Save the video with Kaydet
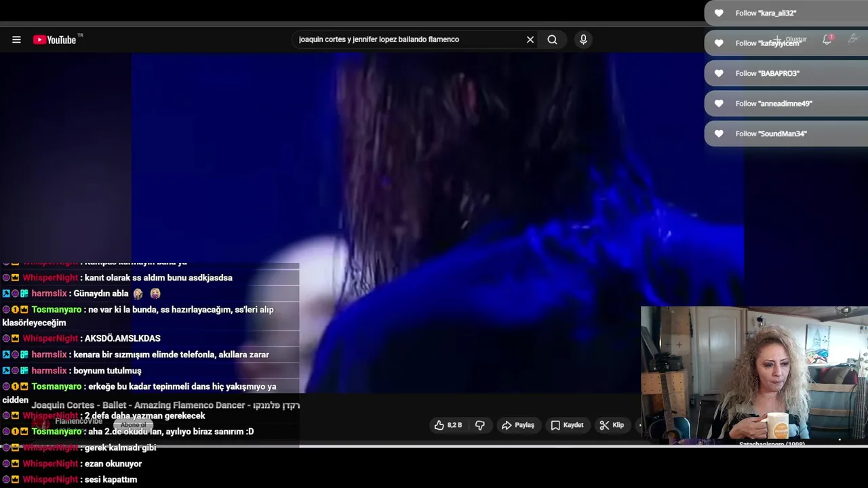 tap(567, 425)
